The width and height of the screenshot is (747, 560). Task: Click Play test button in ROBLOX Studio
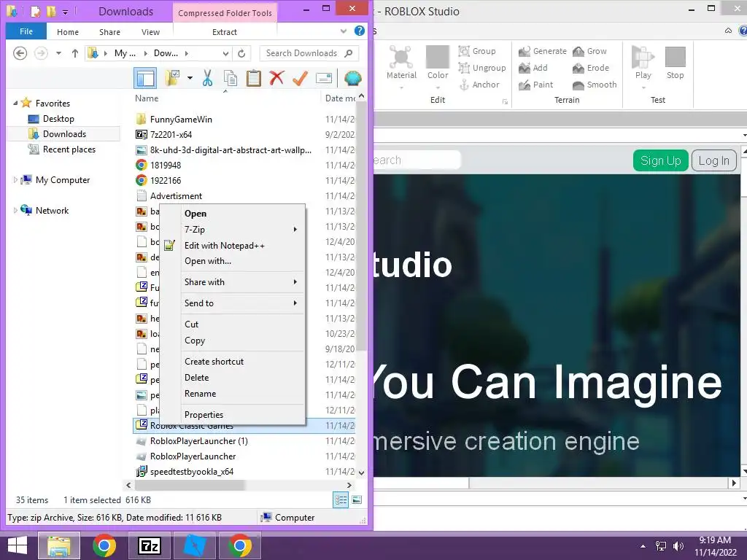(643, 62)
